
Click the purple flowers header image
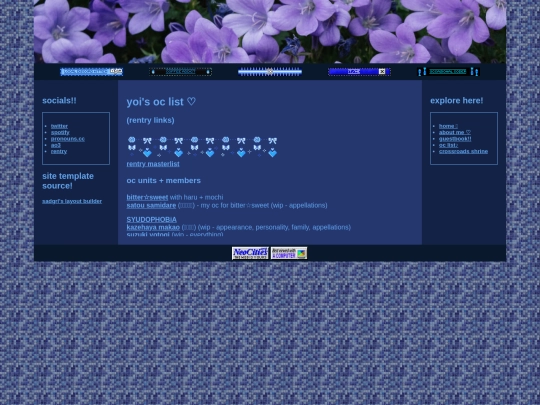pyautogui.click(x=270, y=31)
